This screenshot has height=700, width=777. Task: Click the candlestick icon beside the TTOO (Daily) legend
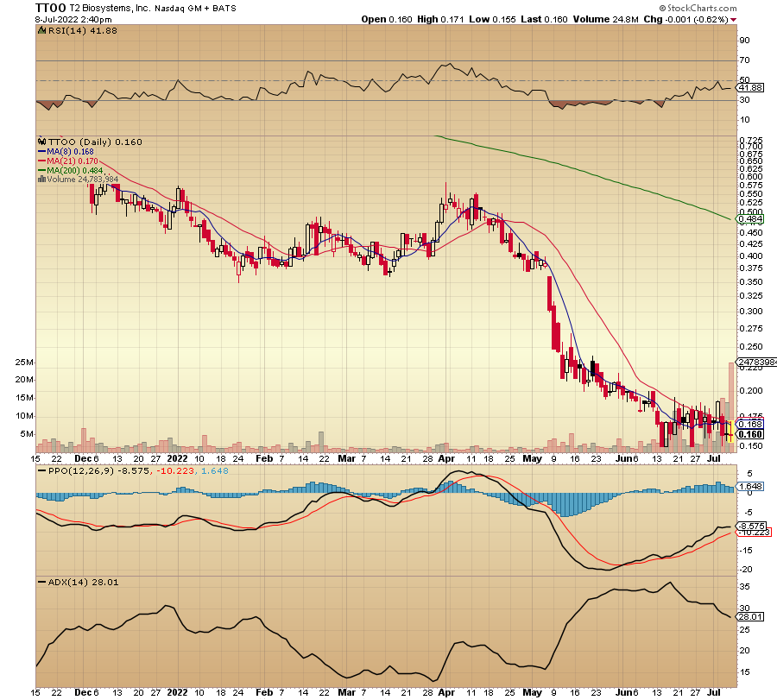click(x=42, y=142)
